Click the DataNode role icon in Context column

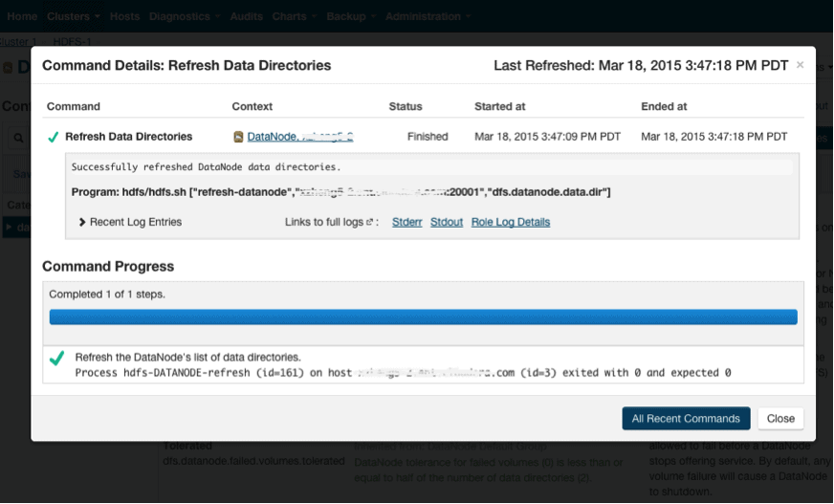(x=238, y=137)
